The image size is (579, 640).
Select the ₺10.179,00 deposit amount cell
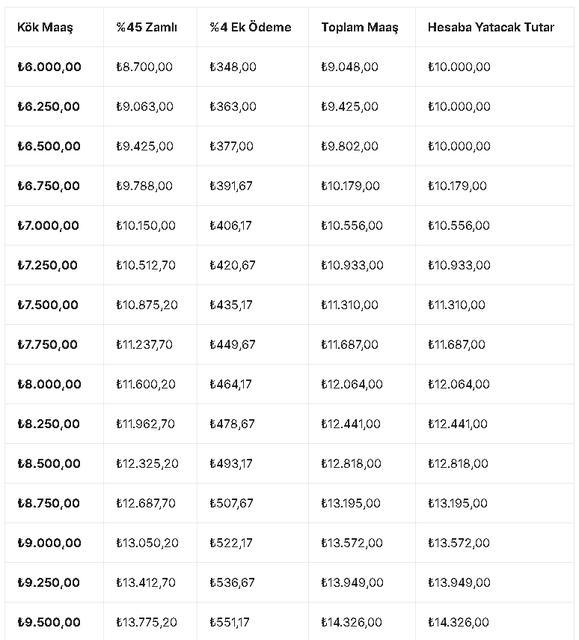pyautogui.click(x=457, y=186)
